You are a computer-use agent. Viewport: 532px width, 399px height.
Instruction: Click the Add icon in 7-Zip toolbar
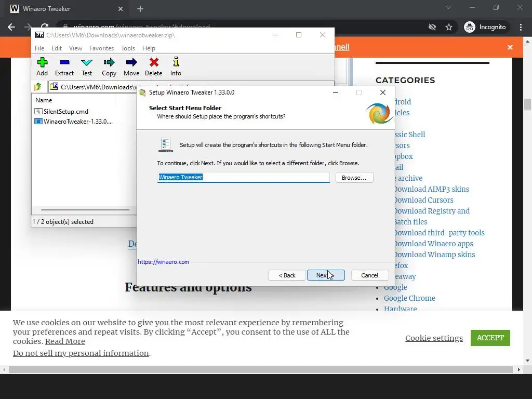pyautogui.click(x=42, y=67)
